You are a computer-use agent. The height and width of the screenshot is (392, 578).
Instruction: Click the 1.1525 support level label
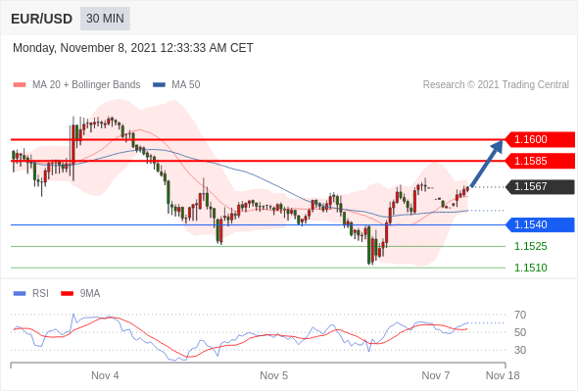531,246
